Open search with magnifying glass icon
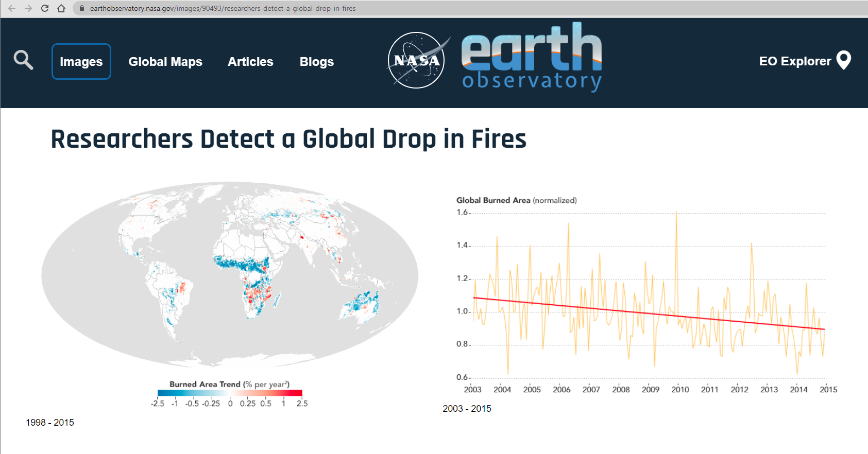Image resolution: width=868 pixels, height=454 pixels. click(23, 60)
